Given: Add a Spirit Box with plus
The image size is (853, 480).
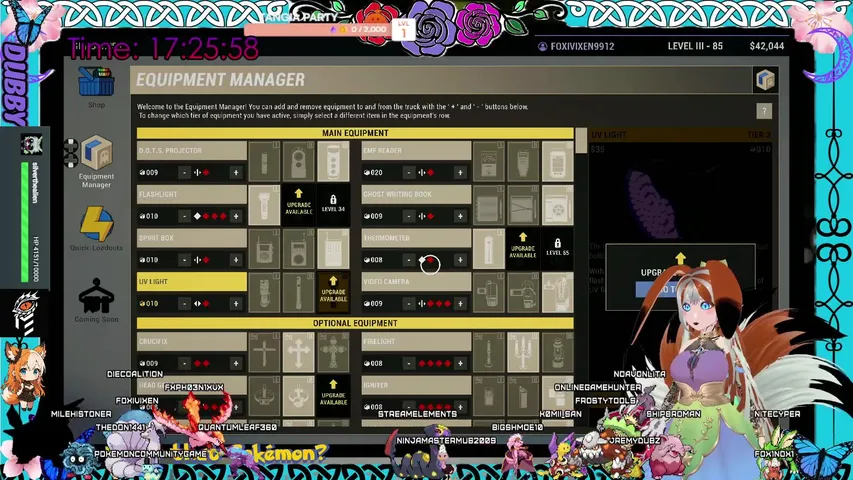Looking at the screenshot, I should coord(236,260).
